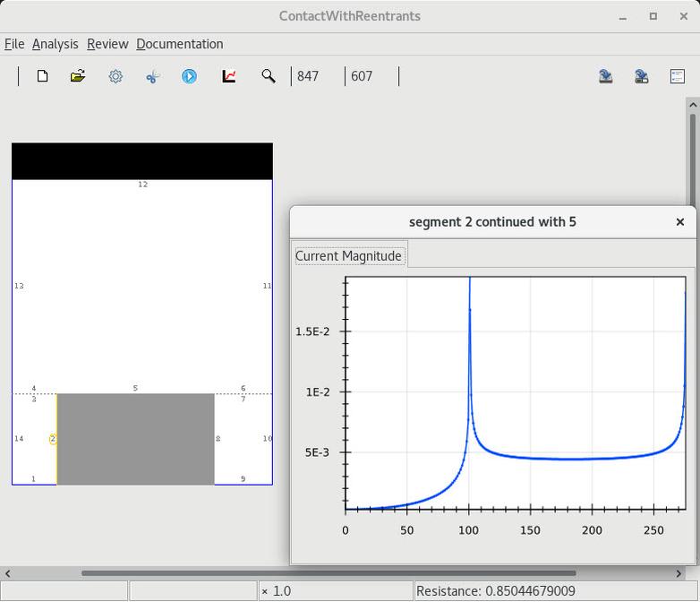Open the File menu

[14, 44]
